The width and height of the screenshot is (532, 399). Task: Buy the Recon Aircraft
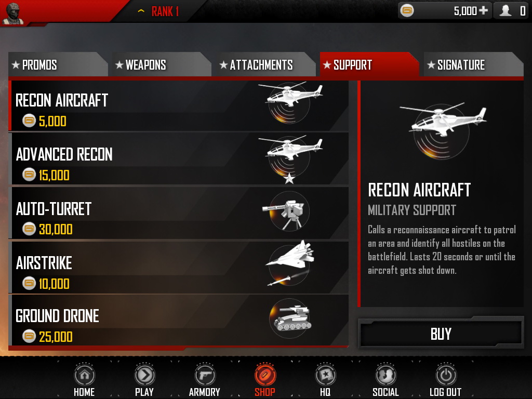pyautogui.click(x=441, y=334)
